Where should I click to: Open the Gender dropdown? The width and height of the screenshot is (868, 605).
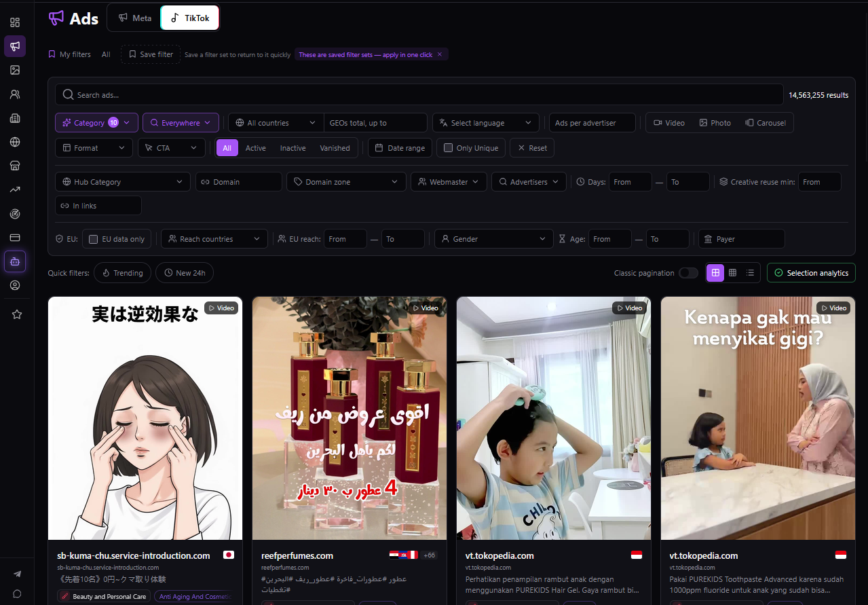493,239
